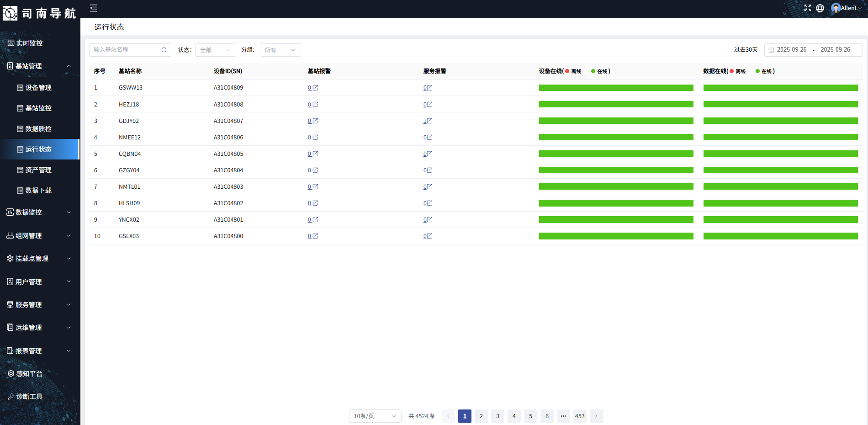
Task: Open the external link icon beside GDJY02 service alarm
Action: click(429, 121)
